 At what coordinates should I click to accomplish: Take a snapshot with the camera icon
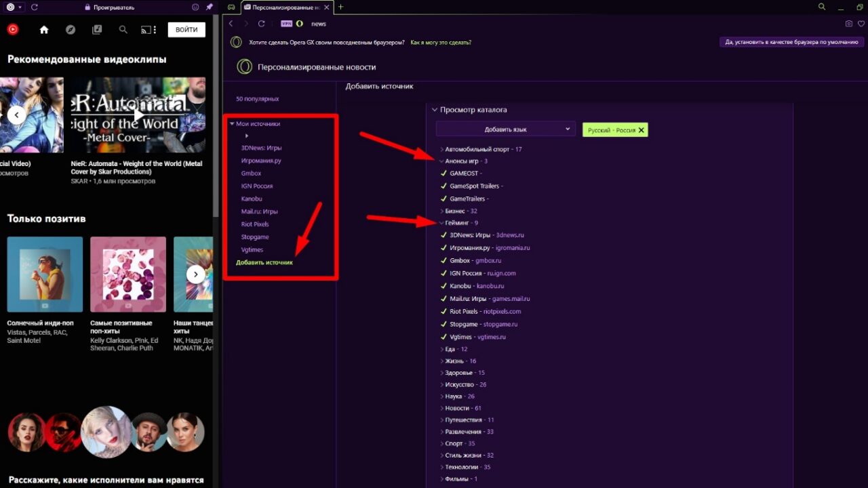pos(849,24)
